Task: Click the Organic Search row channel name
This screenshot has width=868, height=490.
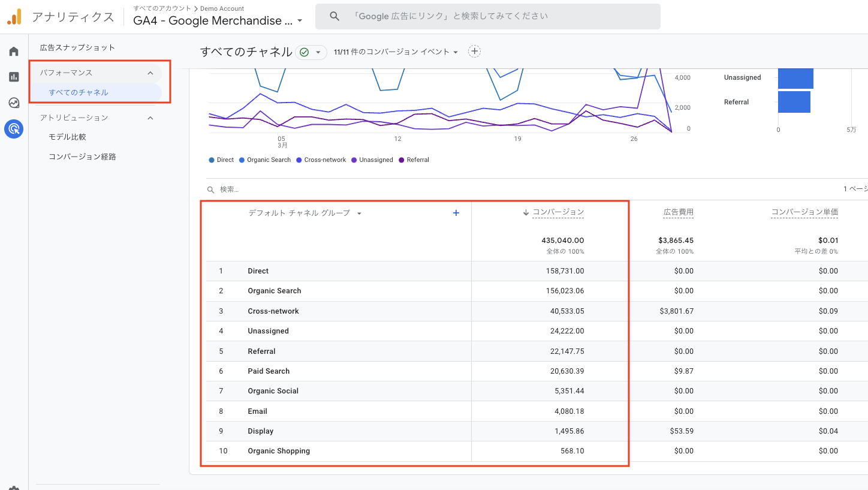Action: click(275, 291)
